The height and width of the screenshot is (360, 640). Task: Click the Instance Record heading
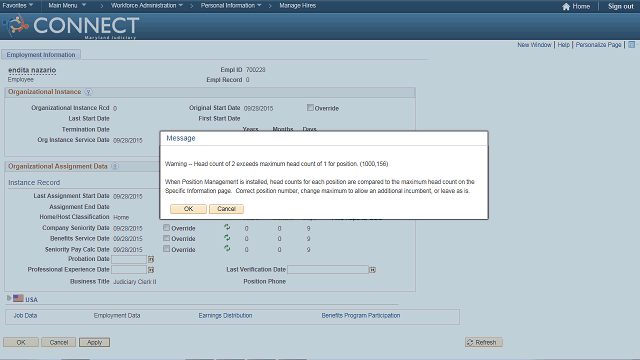coord(34,182)
